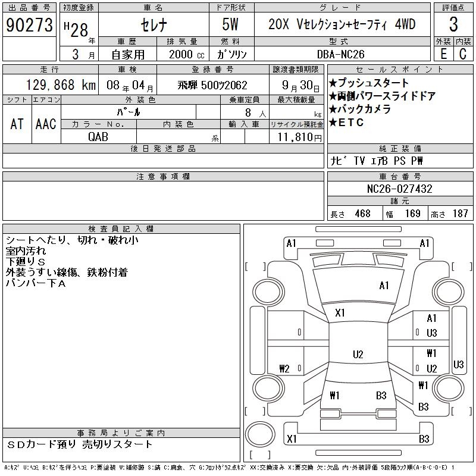Viewport: 476px width, 476px height.
Task: Click document deadline 9月30日
Action: (300, 86)
